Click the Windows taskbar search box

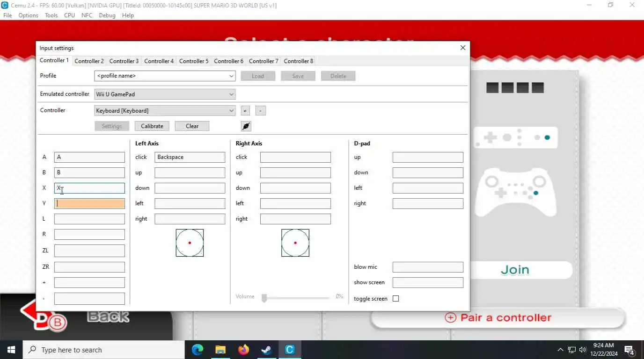[x=103, y=350]
